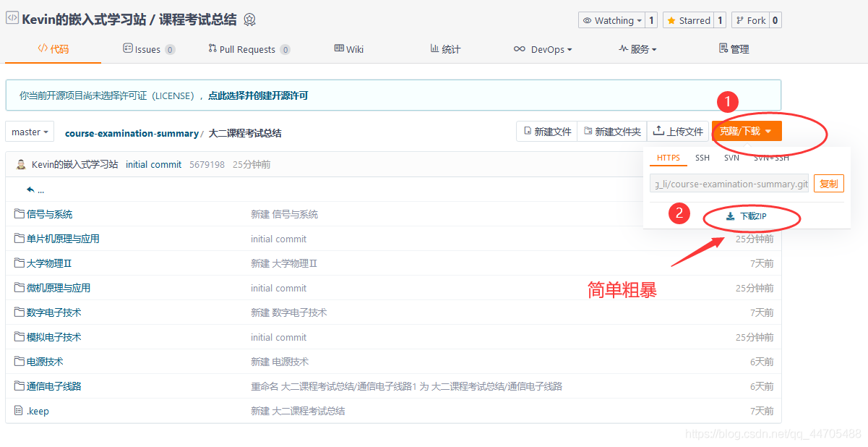Click commit message 新建 信号与系统

click(284, 214)
